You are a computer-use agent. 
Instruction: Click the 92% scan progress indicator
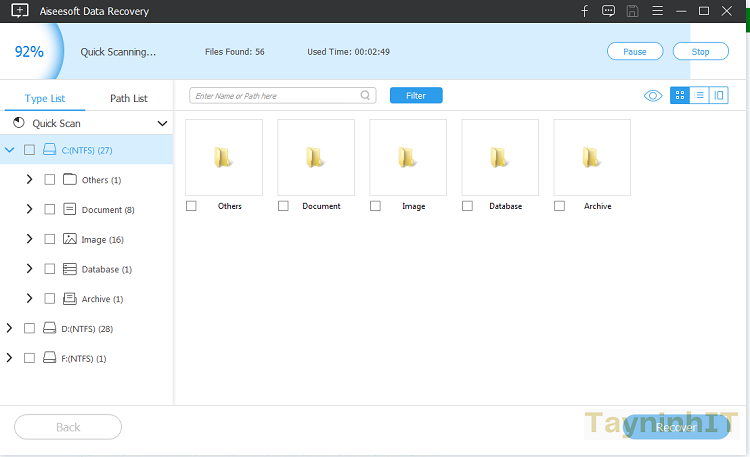click(x=29, y=51)
